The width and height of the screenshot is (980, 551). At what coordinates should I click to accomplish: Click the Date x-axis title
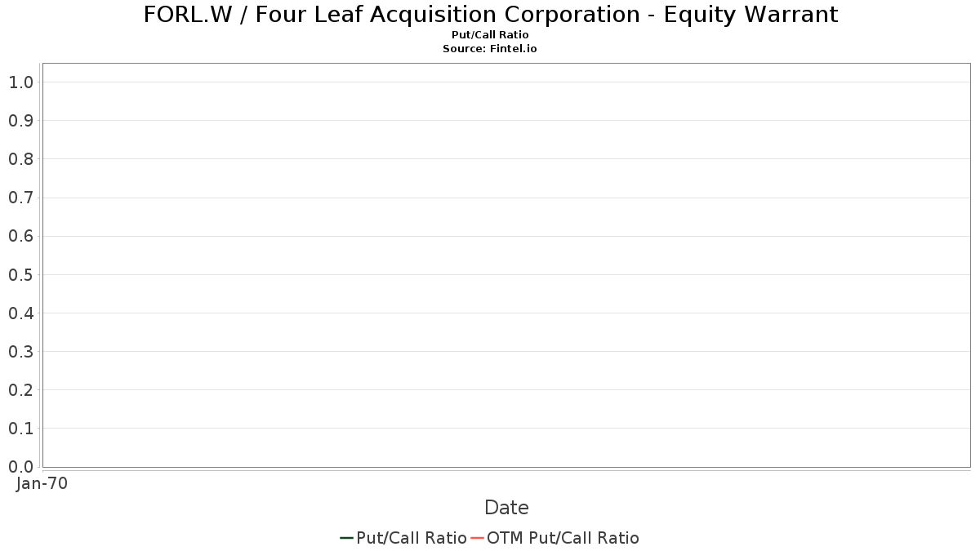[x=506, y=508]
